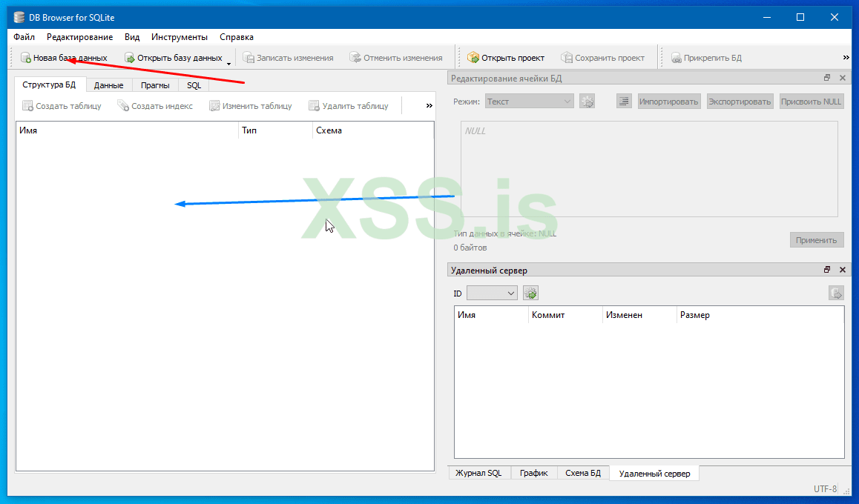The image size is (859, 504).
Task: Click Attach Database (Прикрепить БД)
Action: point(706,58)
